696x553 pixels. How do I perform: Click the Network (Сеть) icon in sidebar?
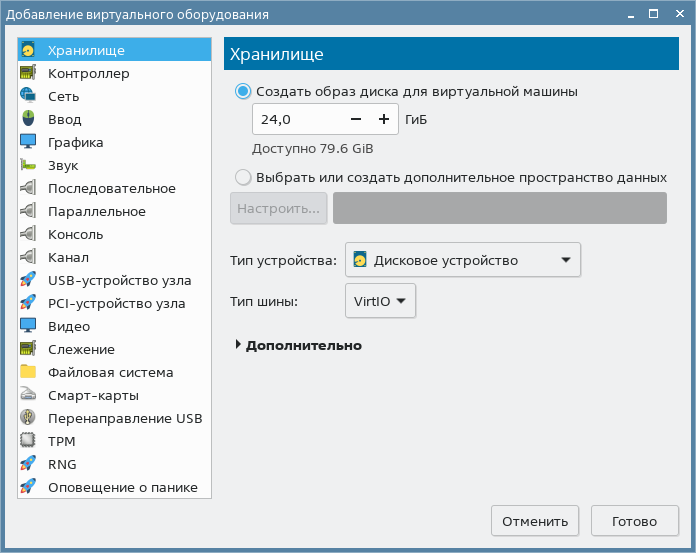click(28, 97)
